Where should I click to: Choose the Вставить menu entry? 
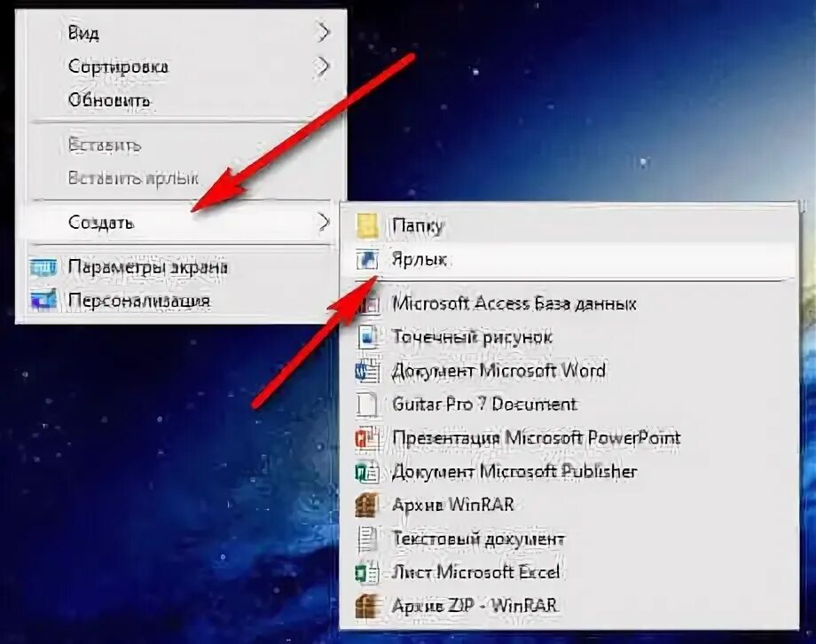point(181,145)
